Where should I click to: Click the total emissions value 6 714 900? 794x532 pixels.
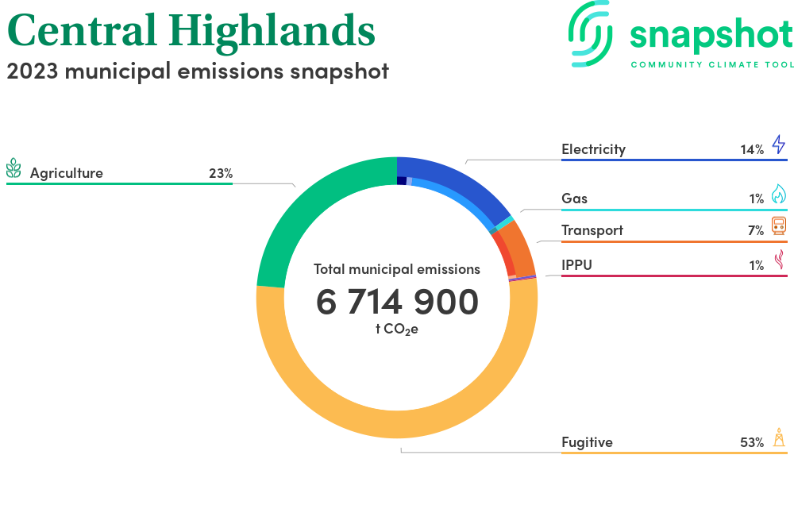[397, 303]
